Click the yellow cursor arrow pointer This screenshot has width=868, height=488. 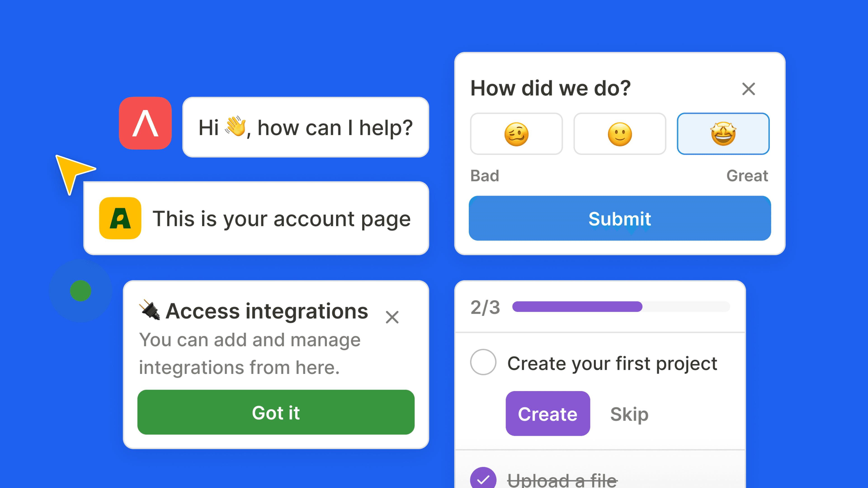[73, 172]
